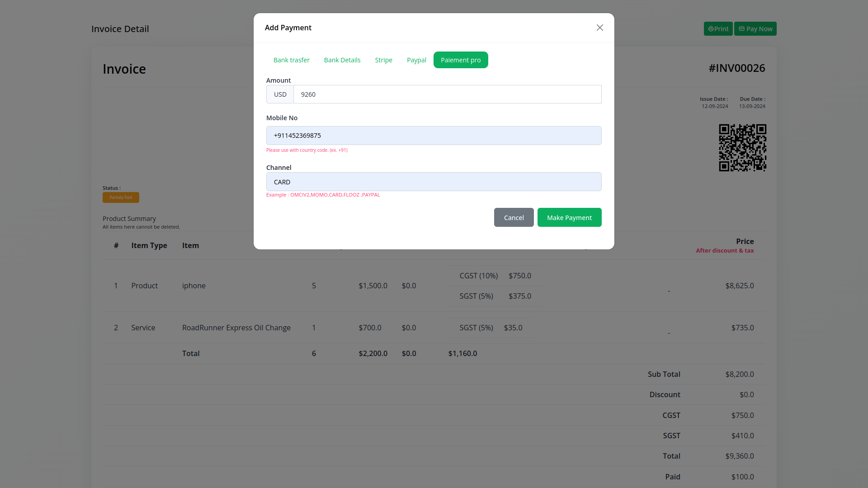The height and width of the screenshot is (488, 868).
Task: Switch to the Bank trasfer tab
Action: click(291, 60)
